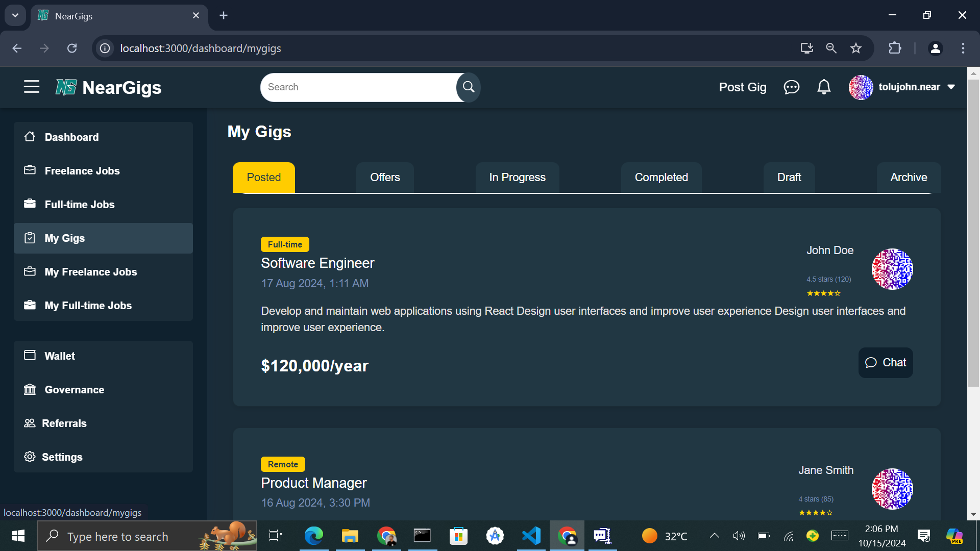Click the Post Gig link
The height and width of the screenshot is (551, 980).
click(x=742, y=87)
